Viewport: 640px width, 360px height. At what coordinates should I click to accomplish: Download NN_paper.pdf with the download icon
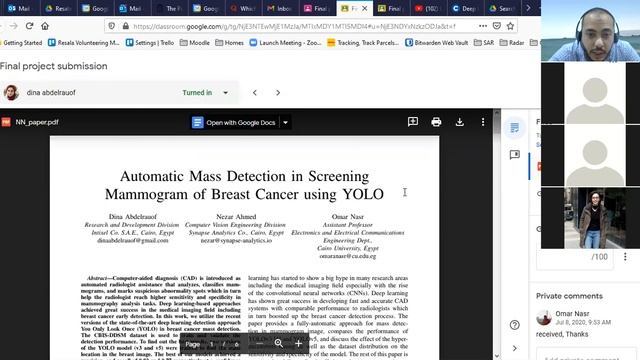[460, 122]
